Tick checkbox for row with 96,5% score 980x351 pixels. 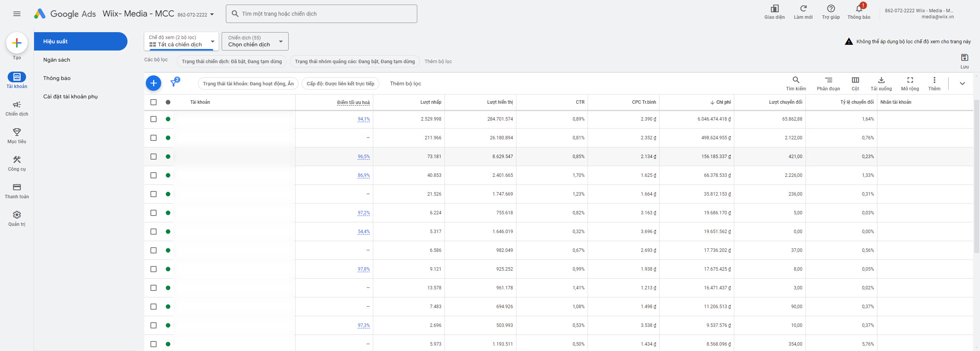pyautogui.click(x=154, y=157)
